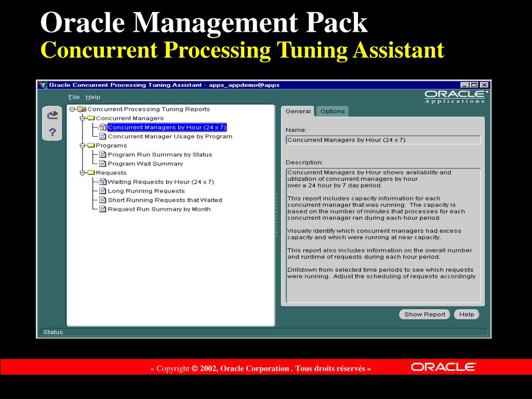Click the clock icon for Concurrent Managers by Hour
532x399 pixels.
coord(102,127)
